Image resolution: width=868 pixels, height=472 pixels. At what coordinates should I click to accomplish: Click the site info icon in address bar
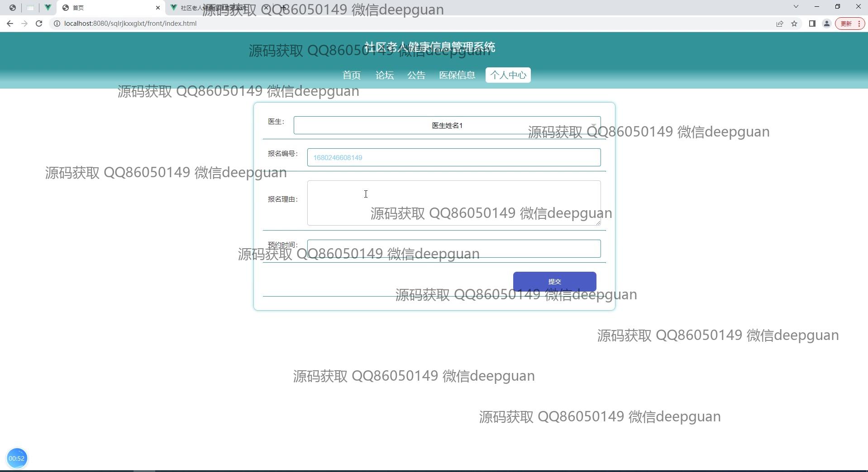[x=57, y=24]
